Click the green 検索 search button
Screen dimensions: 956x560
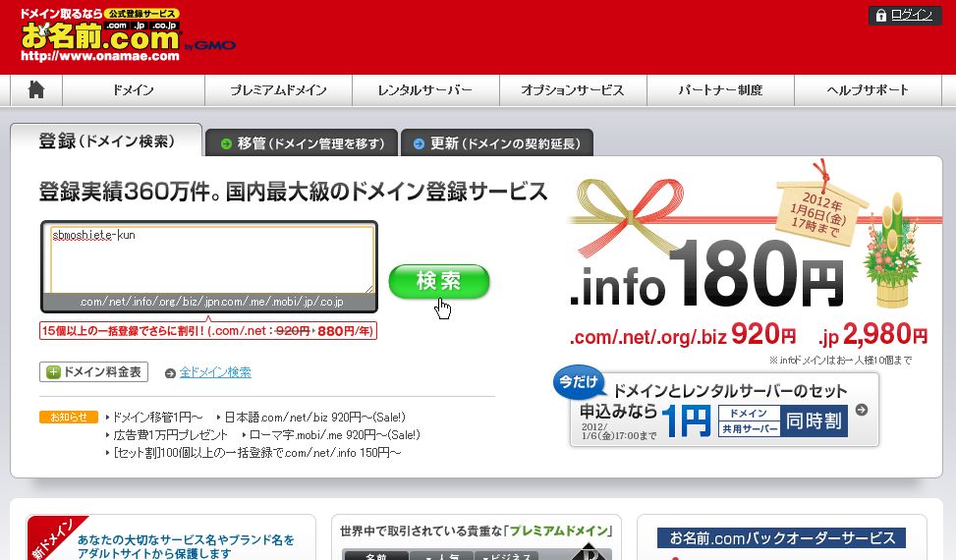[439, 281]
